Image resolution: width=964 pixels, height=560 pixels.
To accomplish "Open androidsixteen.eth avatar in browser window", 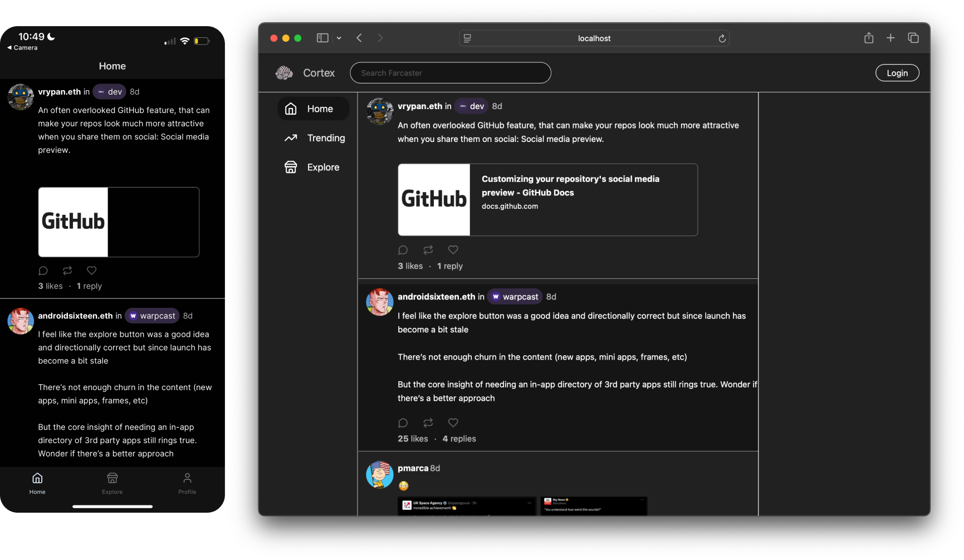I will (x=380, y=302).
